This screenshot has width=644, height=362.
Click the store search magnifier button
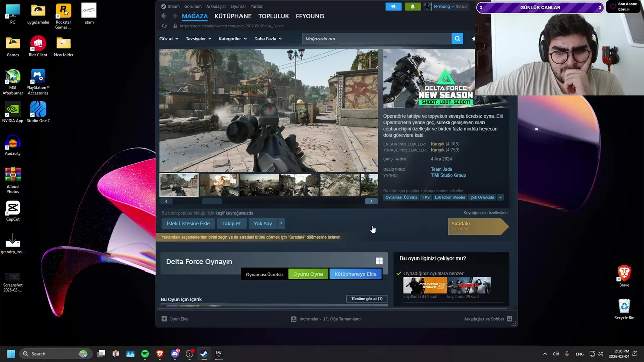point(457,39)
